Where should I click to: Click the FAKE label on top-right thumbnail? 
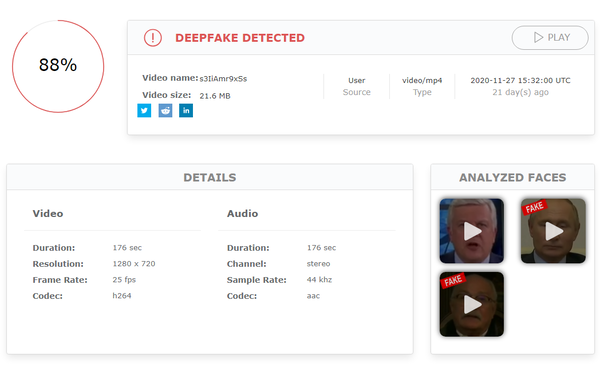(x=534, y=207)
